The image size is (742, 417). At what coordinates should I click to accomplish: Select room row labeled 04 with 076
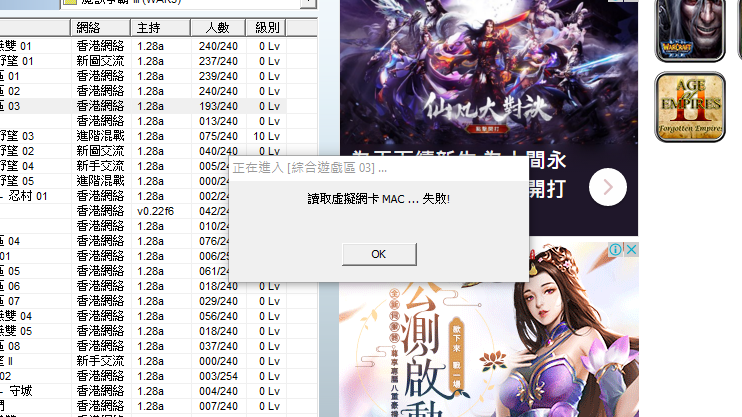coord(115,241)
